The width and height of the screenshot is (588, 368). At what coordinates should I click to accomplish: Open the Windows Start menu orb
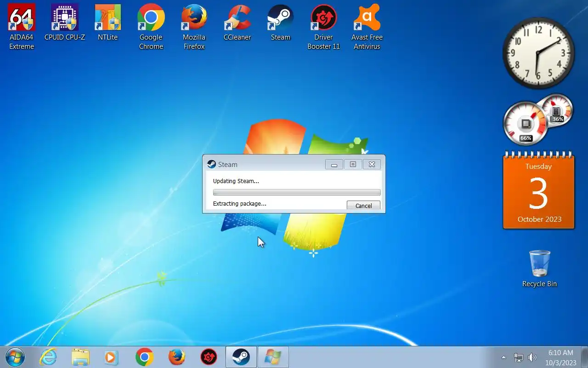(x=15, y=357)
